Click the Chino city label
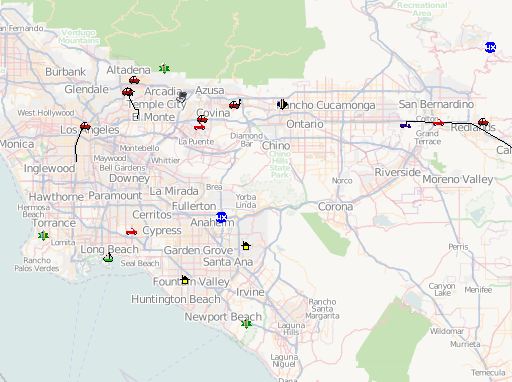 276,145
